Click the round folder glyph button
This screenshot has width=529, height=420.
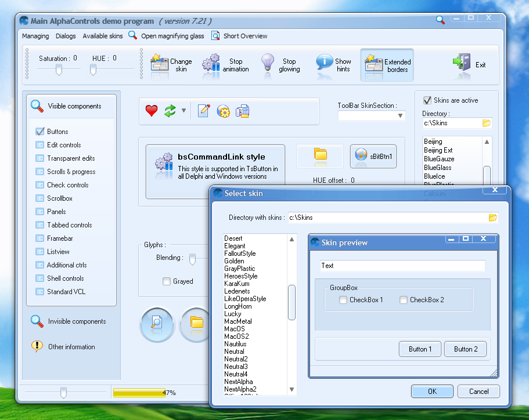[196, 325]
